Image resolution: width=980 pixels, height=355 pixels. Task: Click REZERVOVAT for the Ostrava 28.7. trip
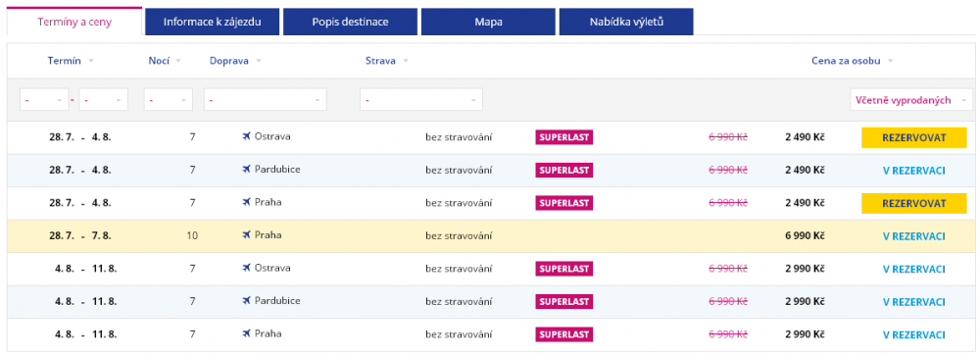[x=913, y=137]
